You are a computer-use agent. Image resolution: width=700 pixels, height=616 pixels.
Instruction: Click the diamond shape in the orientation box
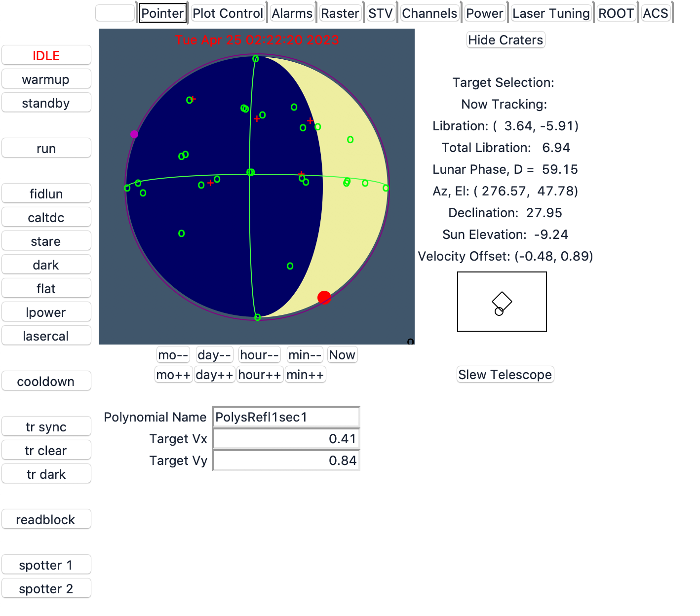(502, 302)
